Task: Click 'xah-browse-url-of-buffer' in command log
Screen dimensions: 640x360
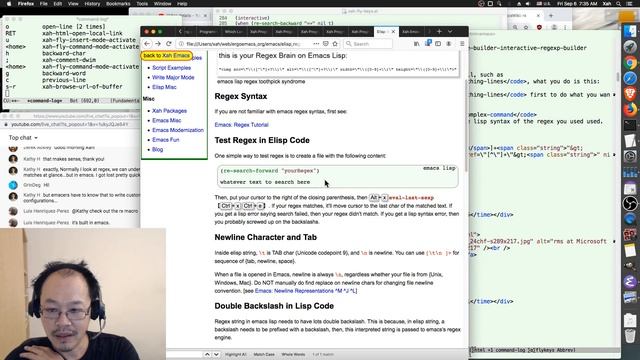Action: [x=82, y=87]
